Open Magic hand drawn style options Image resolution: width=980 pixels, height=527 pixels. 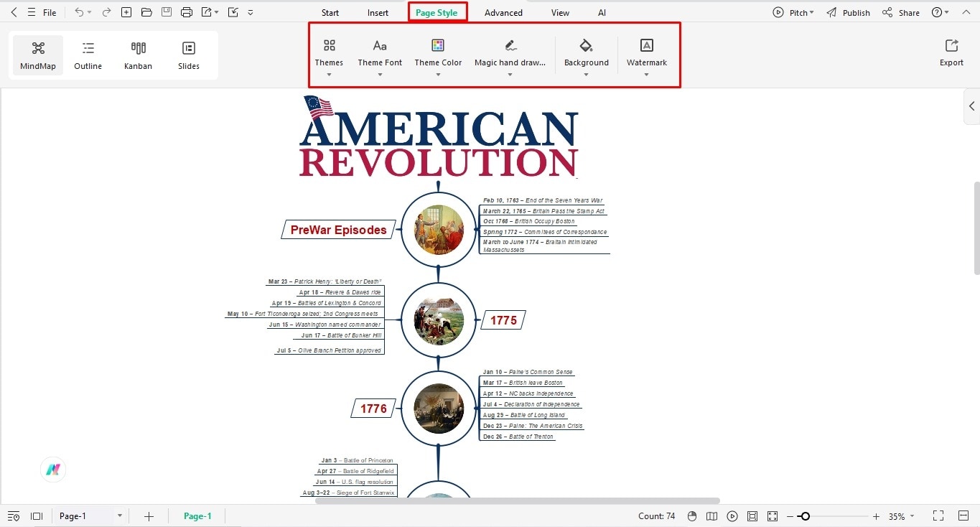pyautogui.click(x=510, y=57)
